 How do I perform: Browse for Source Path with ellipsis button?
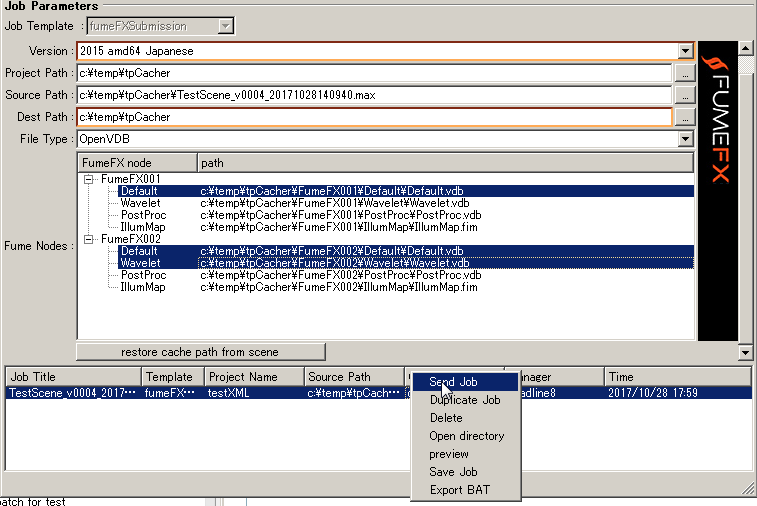coord(685,95)
